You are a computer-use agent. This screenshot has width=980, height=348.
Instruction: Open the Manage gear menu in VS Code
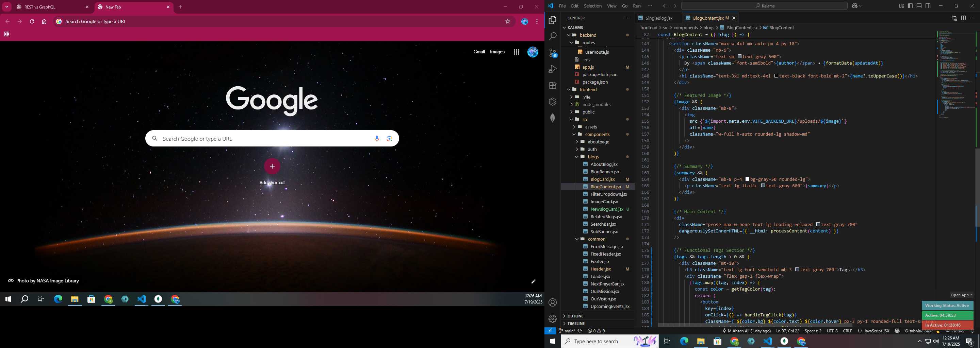(x=552, y=319)
